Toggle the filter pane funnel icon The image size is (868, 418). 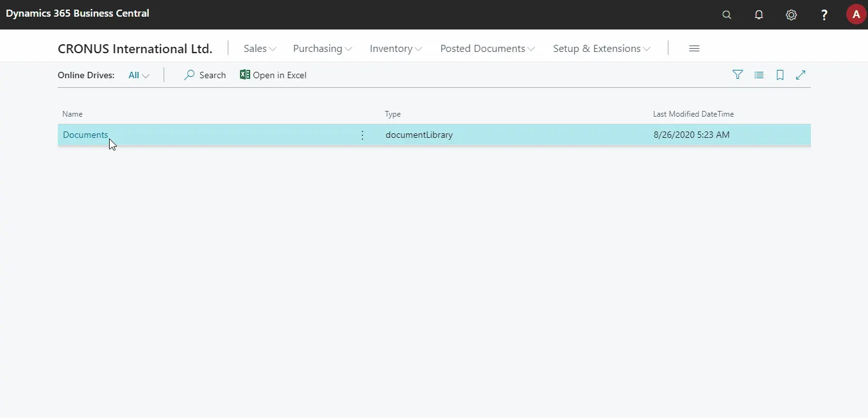738,75
